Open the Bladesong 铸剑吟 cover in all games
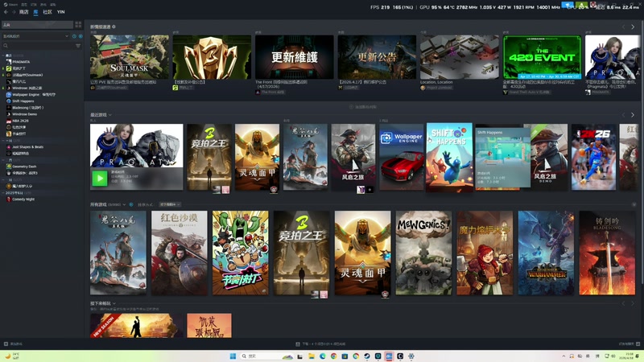The height and width of the screenshot is (362, 644). tap(607, 253)
